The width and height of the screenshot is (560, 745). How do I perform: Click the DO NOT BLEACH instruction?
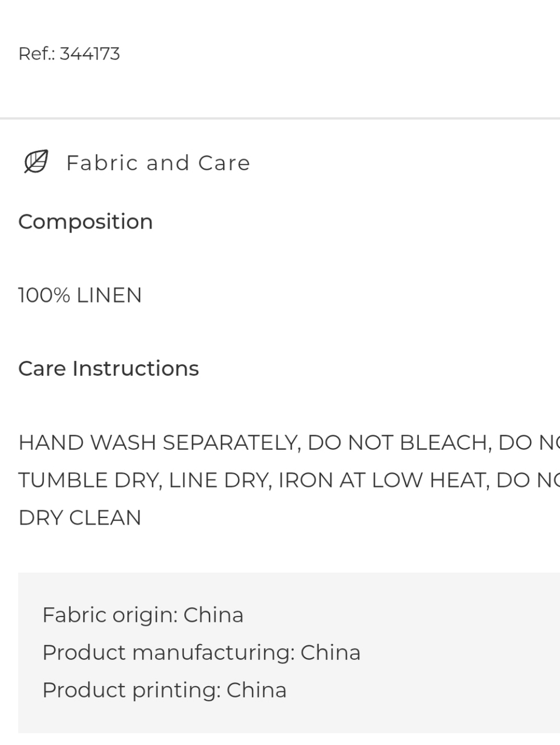(399, 443)
